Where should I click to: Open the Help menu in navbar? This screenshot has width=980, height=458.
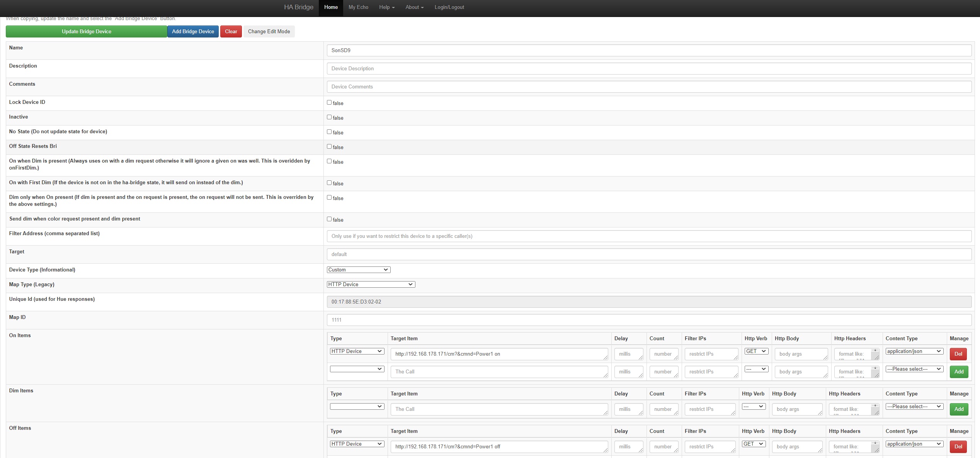386,7
